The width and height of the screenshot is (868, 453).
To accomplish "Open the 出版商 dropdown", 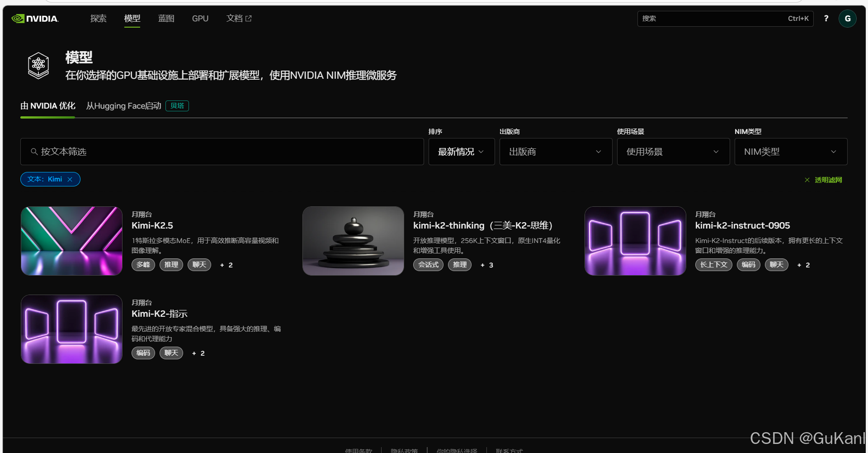I will (556, 152).
